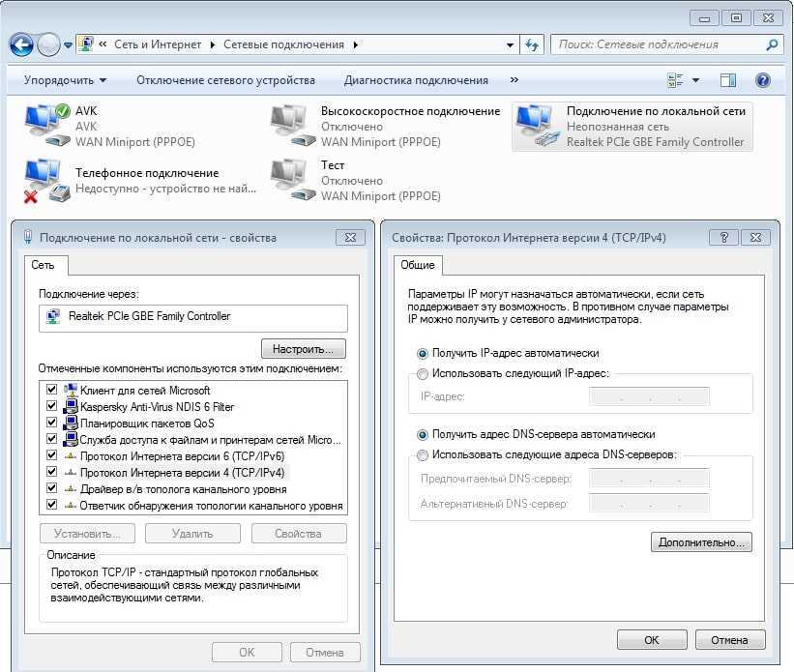Image resolution: width=794 pixels, height=672 pixels.
Task: Click the refresh icon beside the address bar
Action: [x=532, y=44]
